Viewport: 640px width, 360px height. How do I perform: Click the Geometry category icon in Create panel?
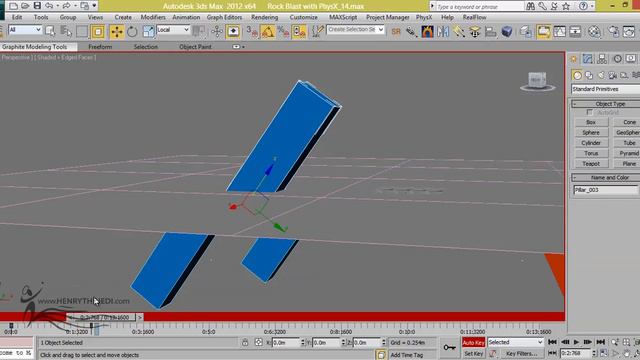[577, 75]
